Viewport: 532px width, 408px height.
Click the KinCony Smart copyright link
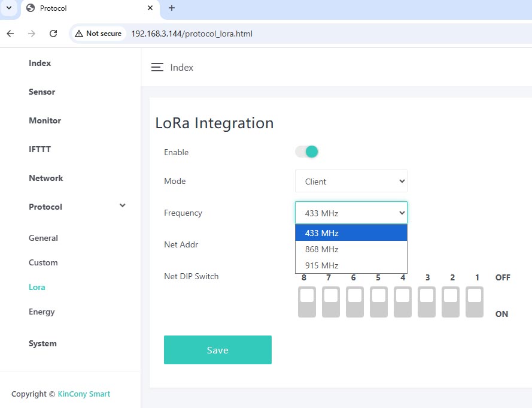point(84,394)
